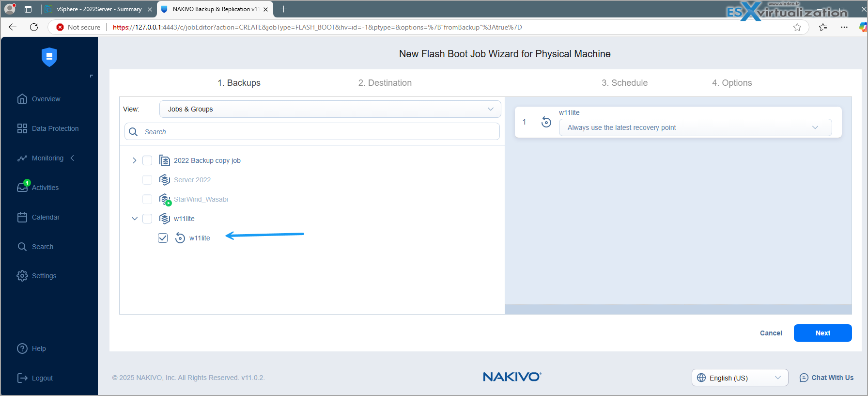The image size is (868, 396).
Task: Click the Settings label in sidebar
Action: point(44,276)
